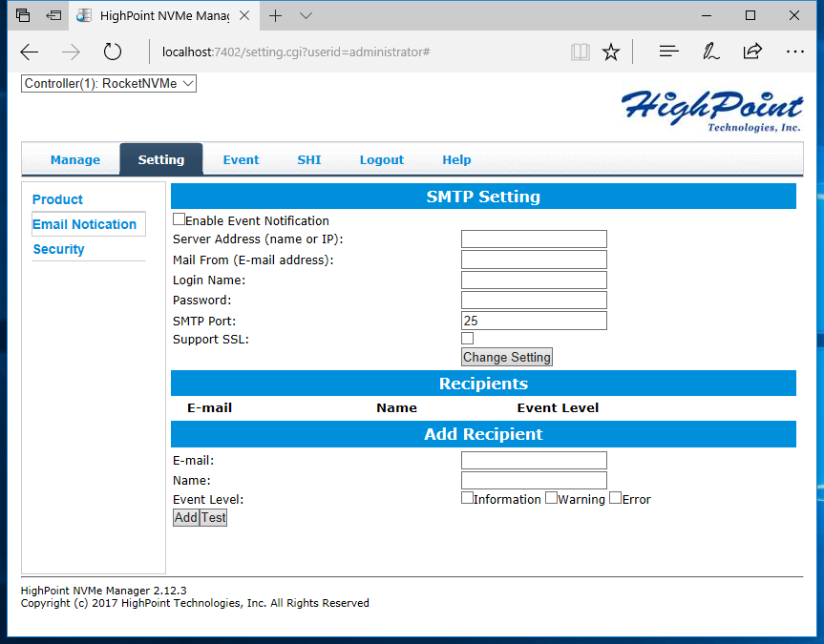The image size is (824, 644).
Task: Click the Recipients 'E-mail' column header
Action: [210, 407]
